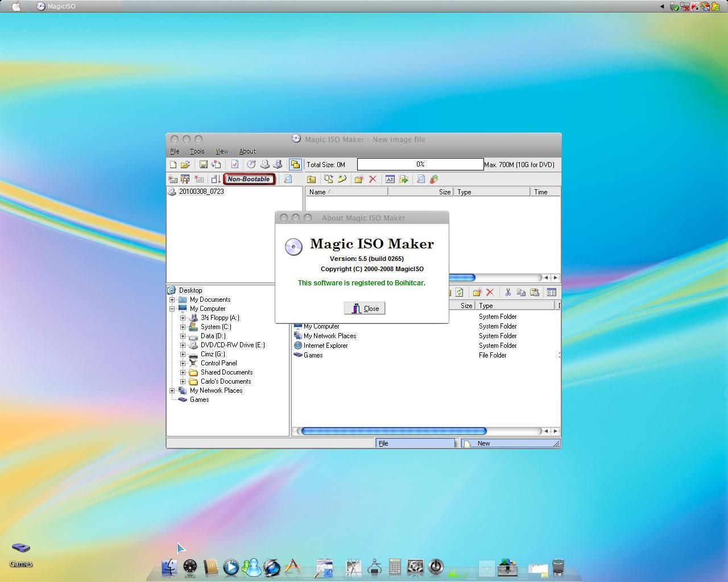The height and width of the screenshot is (582, 728).
Task: Expand the Control Panel node
Action: click(183, 363)
